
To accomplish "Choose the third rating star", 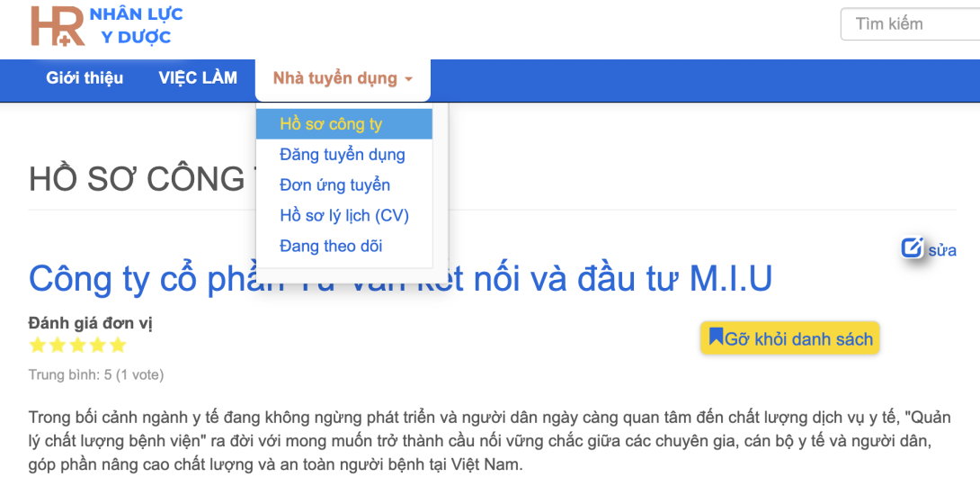I will pos(77,346).
